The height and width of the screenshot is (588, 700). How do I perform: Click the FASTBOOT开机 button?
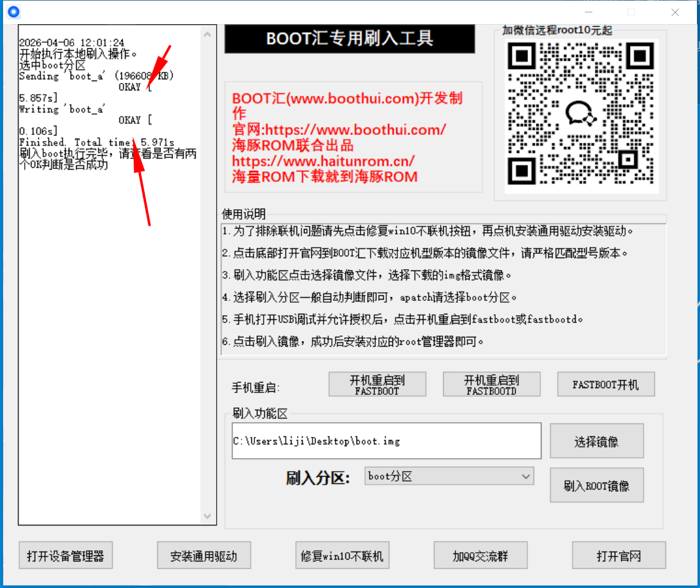(605, 384)
